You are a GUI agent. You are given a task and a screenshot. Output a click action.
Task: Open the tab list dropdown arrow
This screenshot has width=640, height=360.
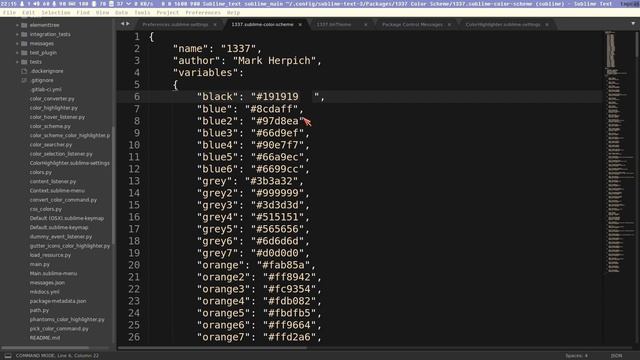(x=633, y=24)
